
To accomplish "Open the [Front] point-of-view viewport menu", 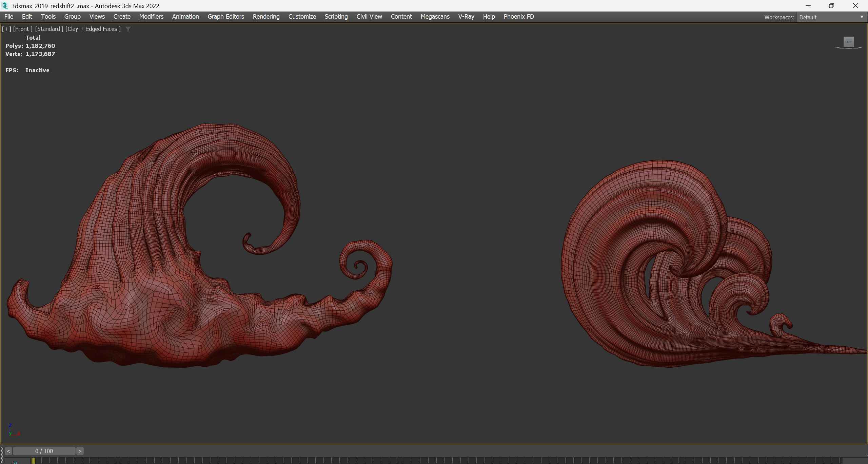I will click(x=23, y=29).
